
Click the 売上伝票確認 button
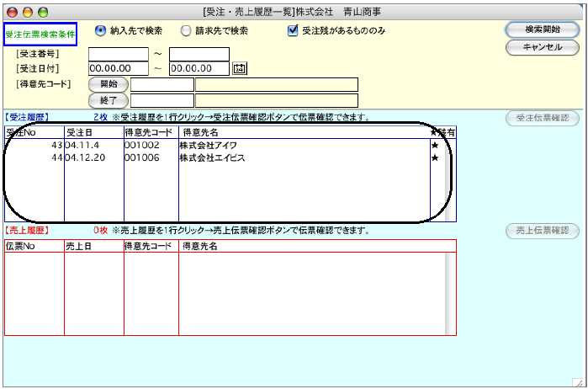click(542, 231)
